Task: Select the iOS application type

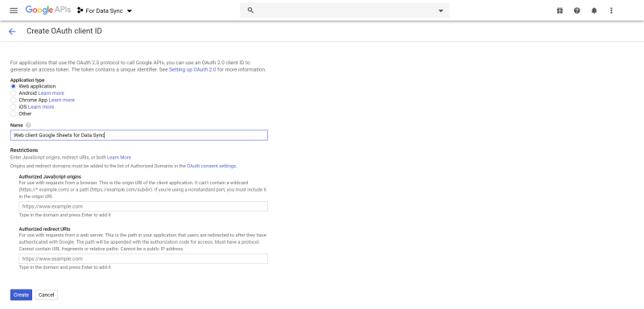Action: 13,107
